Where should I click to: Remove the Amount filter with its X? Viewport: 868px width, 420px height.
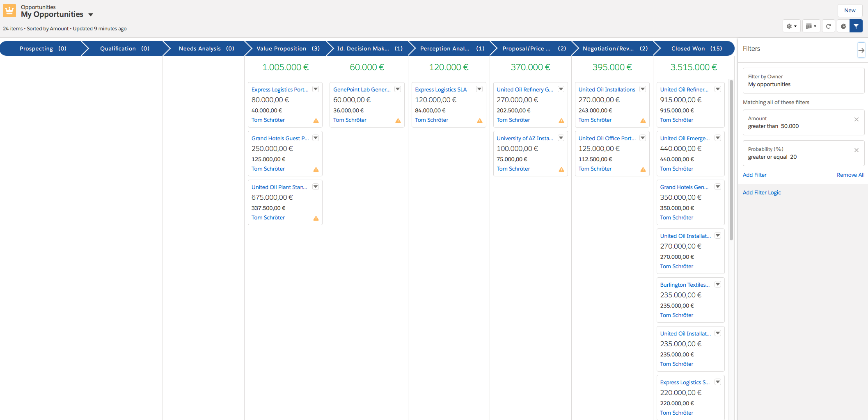[857, 119]
